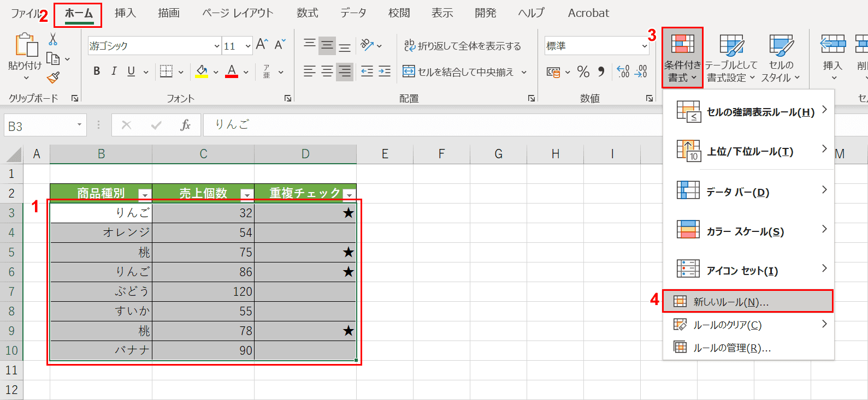Align text right
Screen dimensions: 868x400
[345, 71]
